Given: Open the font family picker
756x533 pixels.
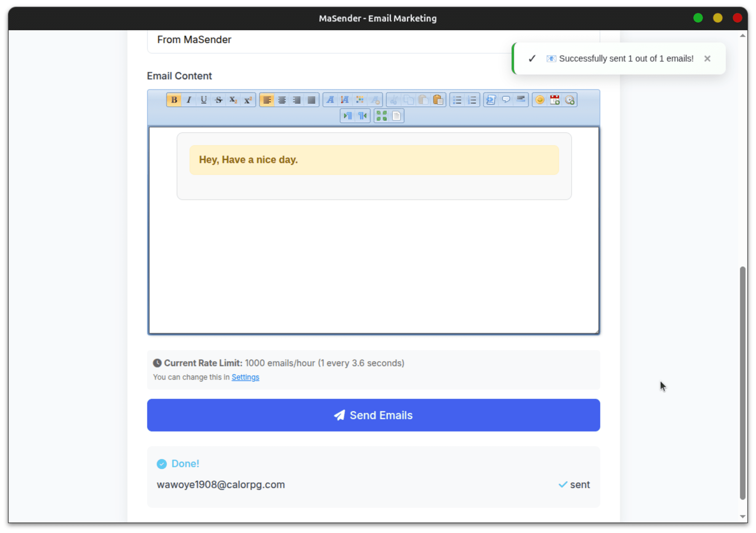Looking at the screenshot, I should pos(330,100).
